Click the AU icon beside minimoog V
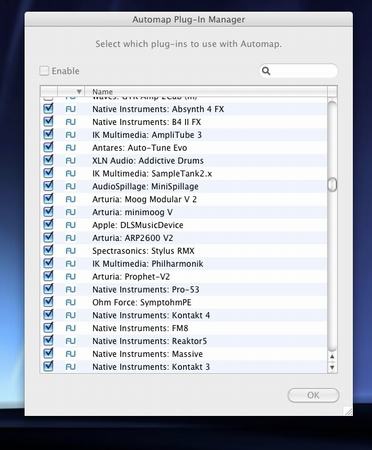372x450 pixels. [x=71, y=212]
